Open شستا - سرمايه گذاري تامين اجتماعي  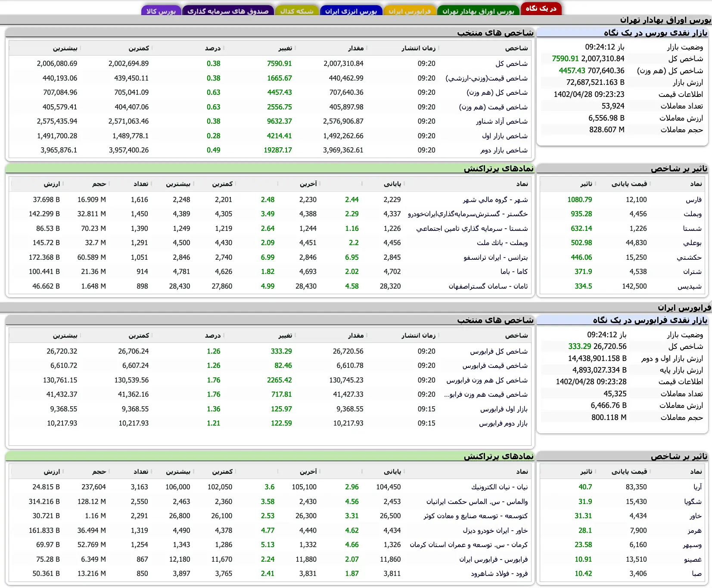[x=472, y=228]
